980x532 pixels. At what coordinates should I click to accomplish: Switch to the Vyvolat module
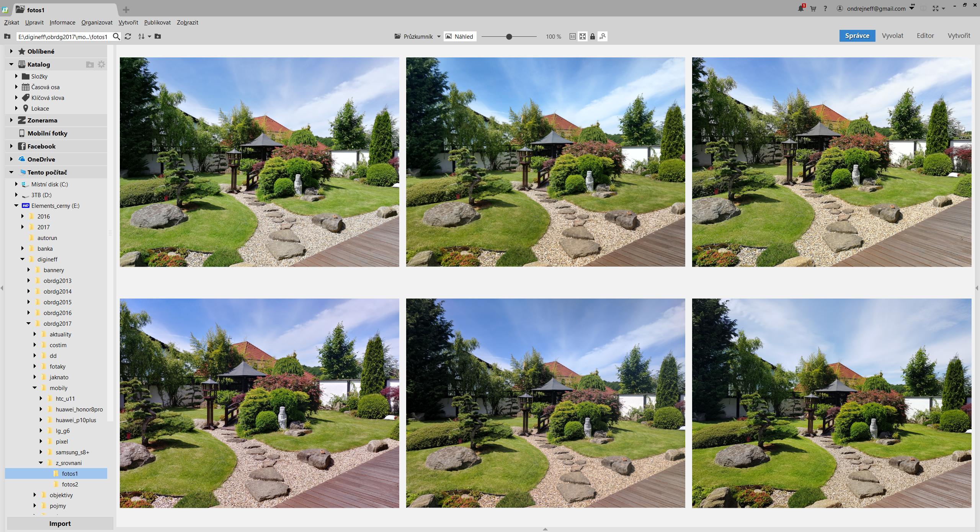pos(892,36)
